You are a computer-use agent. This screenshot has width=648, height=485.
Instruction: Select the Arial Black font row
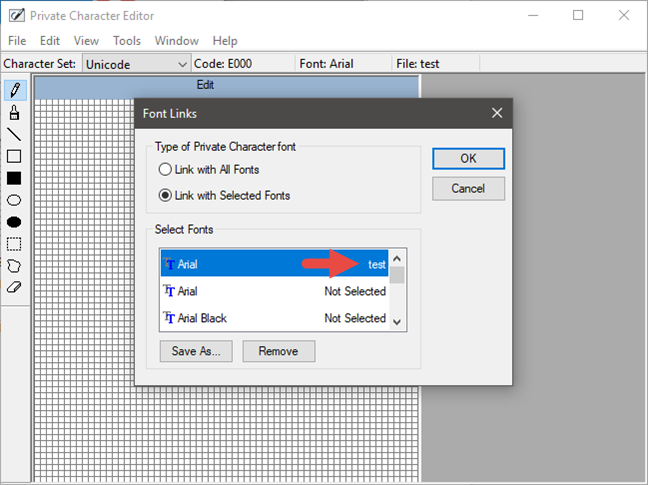(x=274, y=318)
